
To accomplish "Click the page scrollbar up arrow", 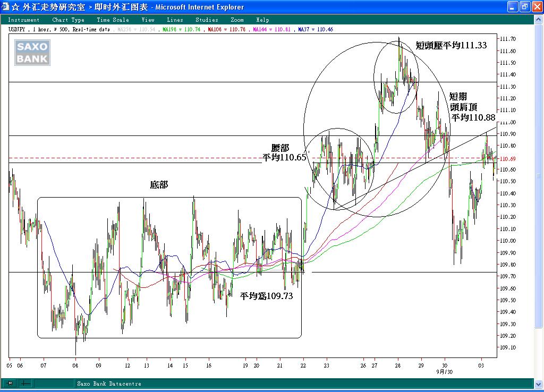I will point(539,20).
